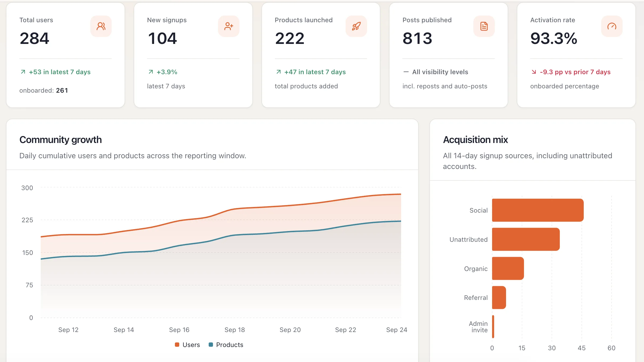Click the Organic category label

[x=476, y=269]
